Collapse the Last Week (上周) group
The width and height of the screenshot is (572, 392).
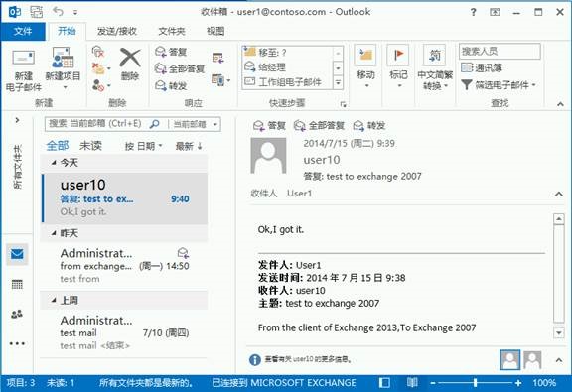54,300
